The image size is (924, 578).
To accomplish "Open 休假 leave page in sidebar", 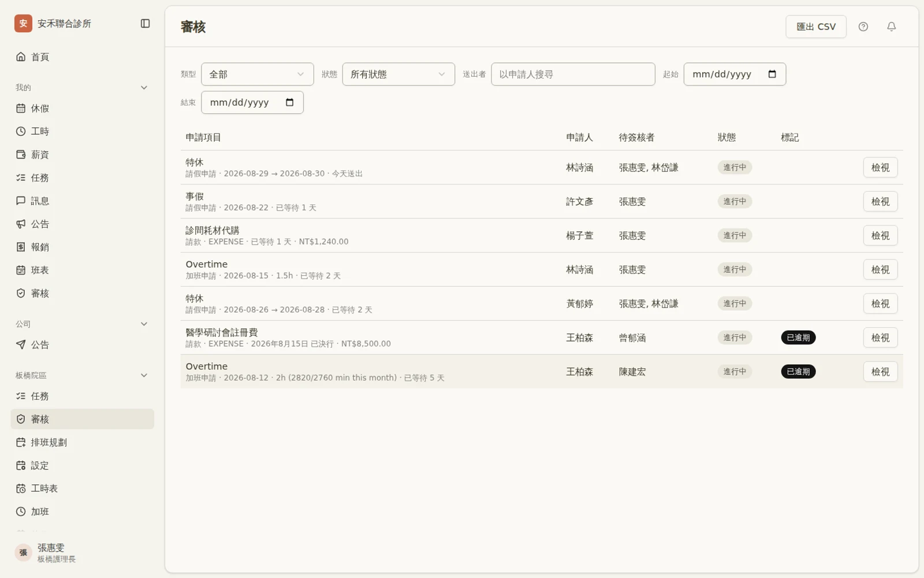I will (x=83, y=109).
